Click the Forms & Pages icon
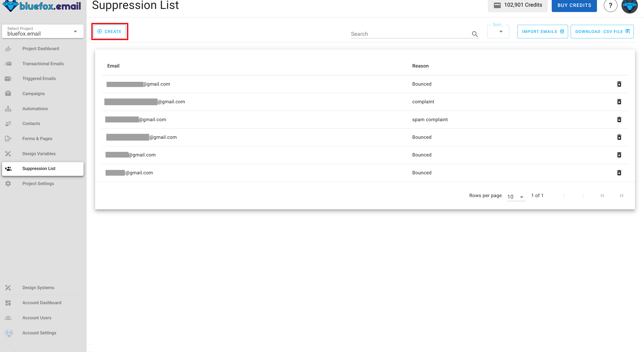644x352 pixels. pos(8,138)
